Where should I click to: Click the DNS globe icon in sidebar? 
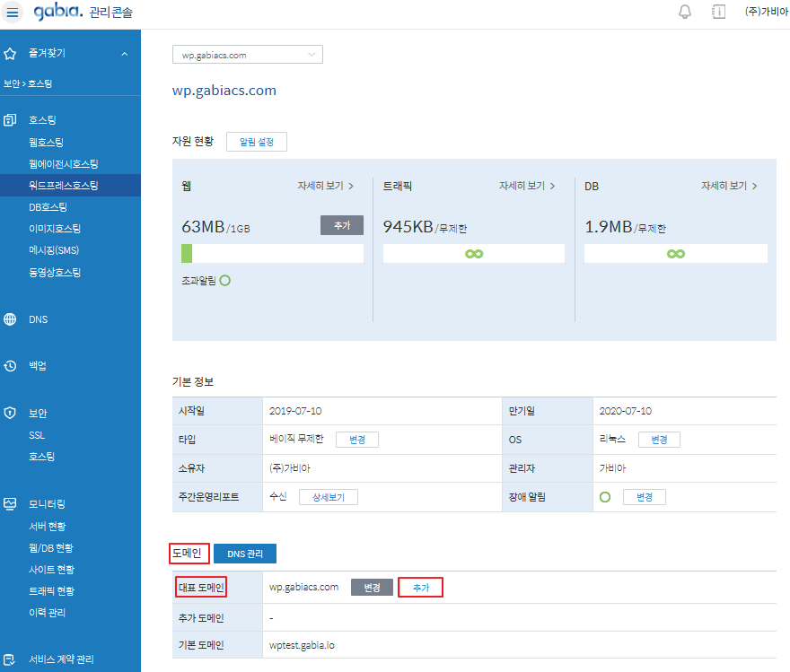pos(10,319)
